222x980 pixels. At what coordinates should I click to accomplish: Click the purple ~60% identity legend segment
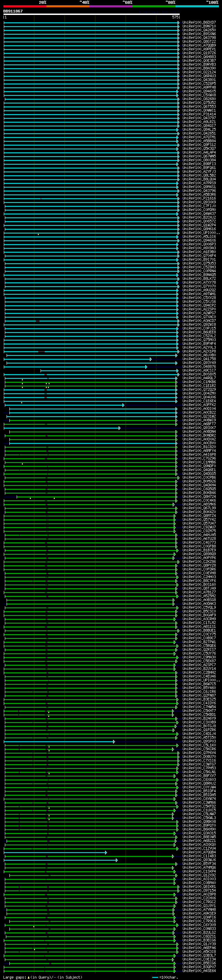click(x=111, y=6)
